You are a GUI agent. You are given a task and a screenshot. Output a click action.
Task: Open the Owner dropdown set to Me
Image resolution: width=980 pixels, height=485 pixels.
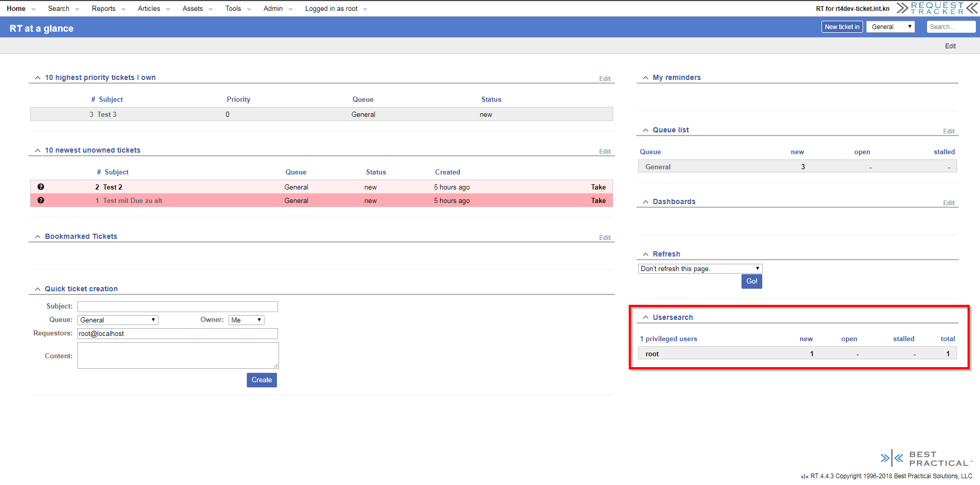[246, 320]
